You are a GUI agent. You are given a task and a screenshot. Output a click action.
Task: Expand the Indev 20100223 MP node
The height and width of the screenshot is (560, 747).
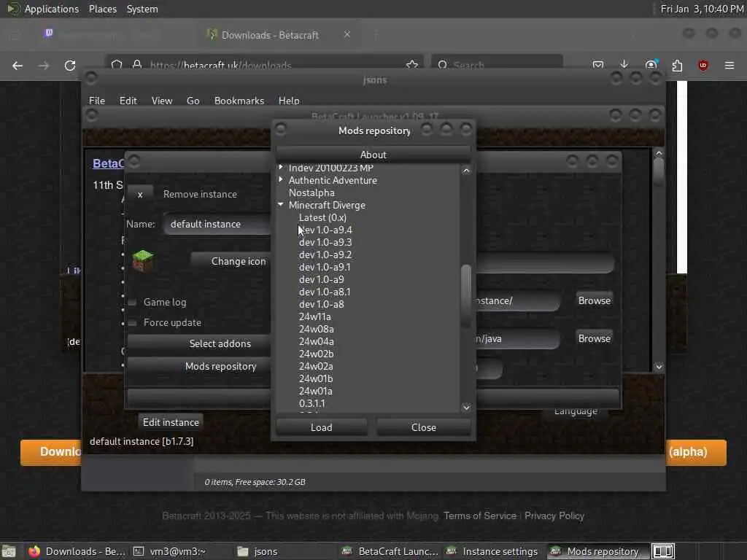(x=281, y=167)
